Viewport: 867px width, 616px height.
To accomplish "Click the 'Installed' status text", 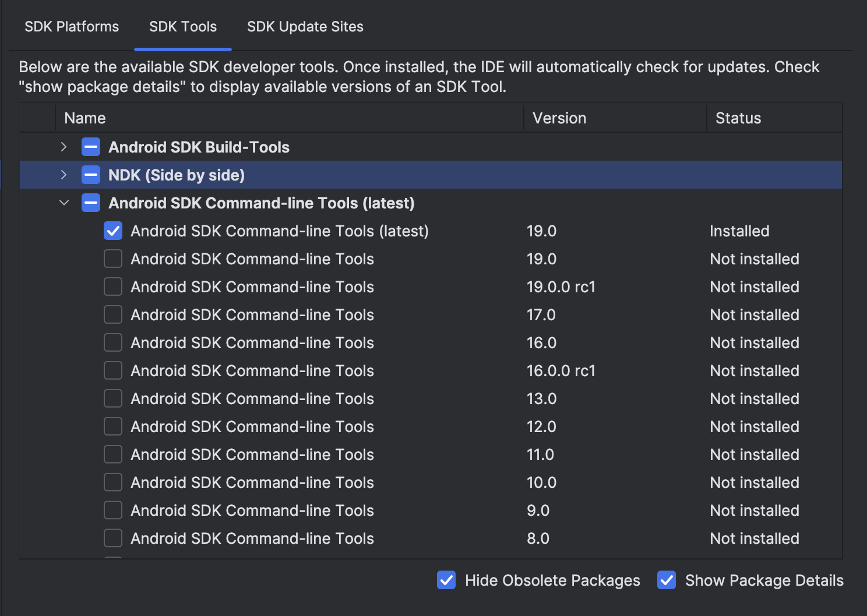I will 739,231.
